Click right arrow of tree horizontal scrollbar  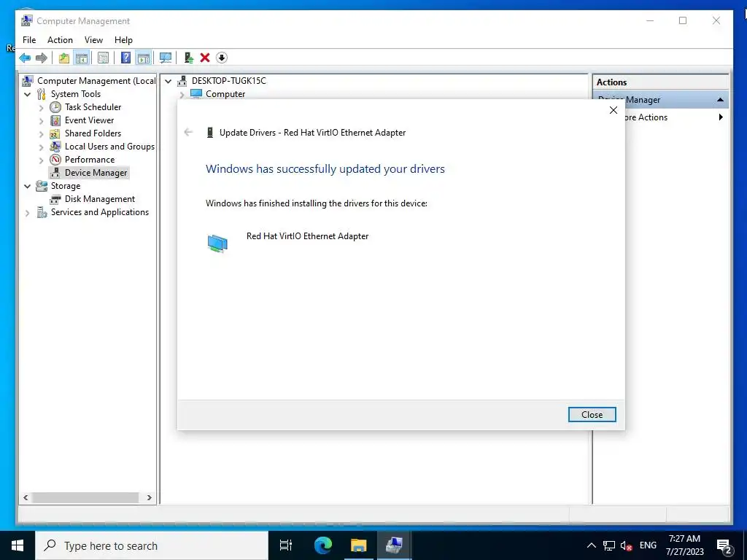[149, 497]
